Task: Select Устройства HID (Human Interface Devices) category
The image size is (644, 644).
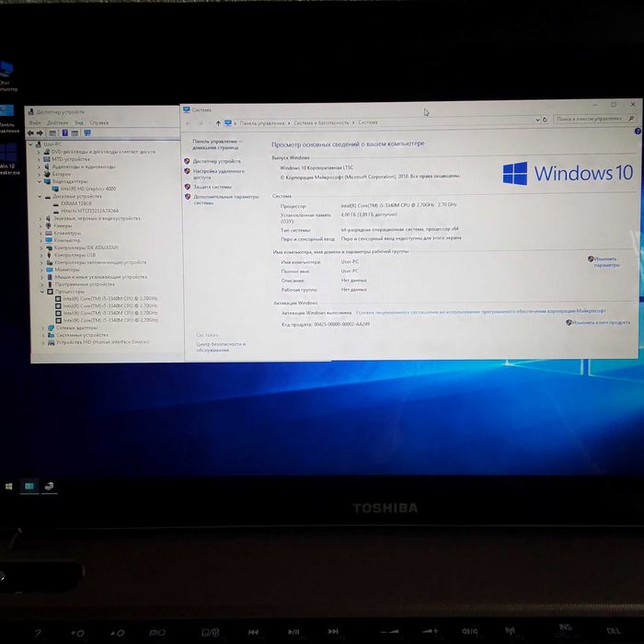Action: tap(103, 342)
